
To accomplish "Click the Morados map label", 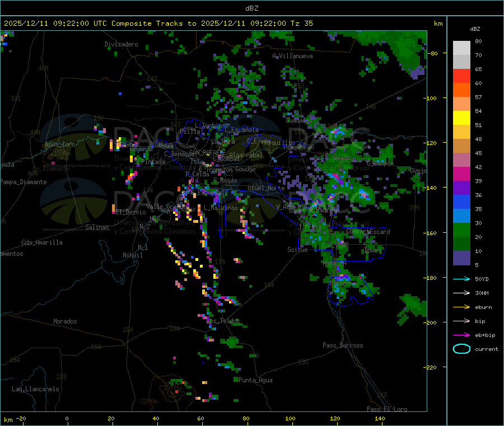I will [65, 321].
